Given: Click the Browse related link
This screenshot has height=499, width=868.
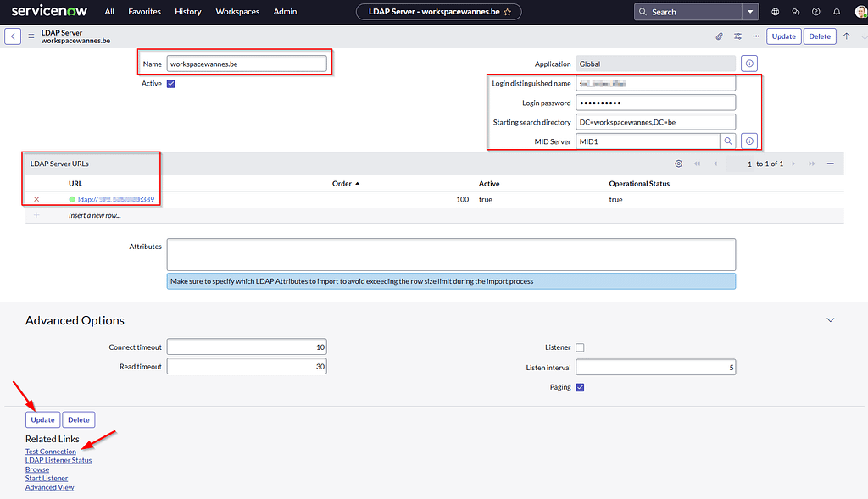Looking at the screenshot, I should point(37,469).
